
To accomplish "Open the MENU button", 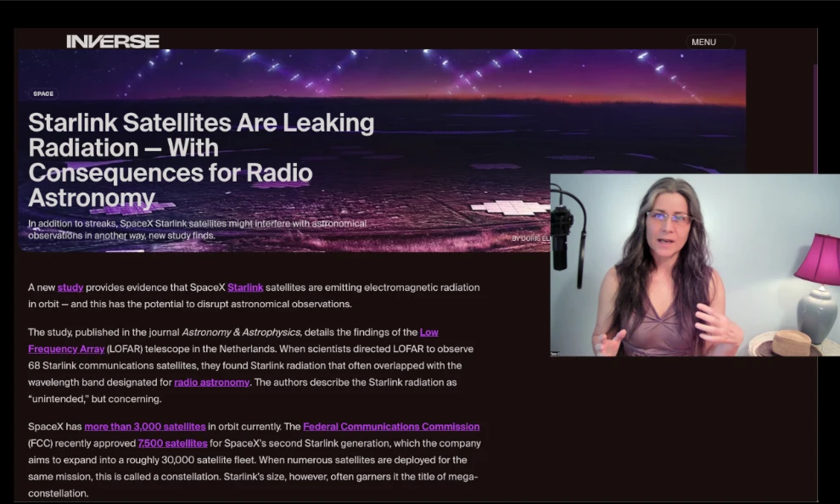I will pos(710,42).
